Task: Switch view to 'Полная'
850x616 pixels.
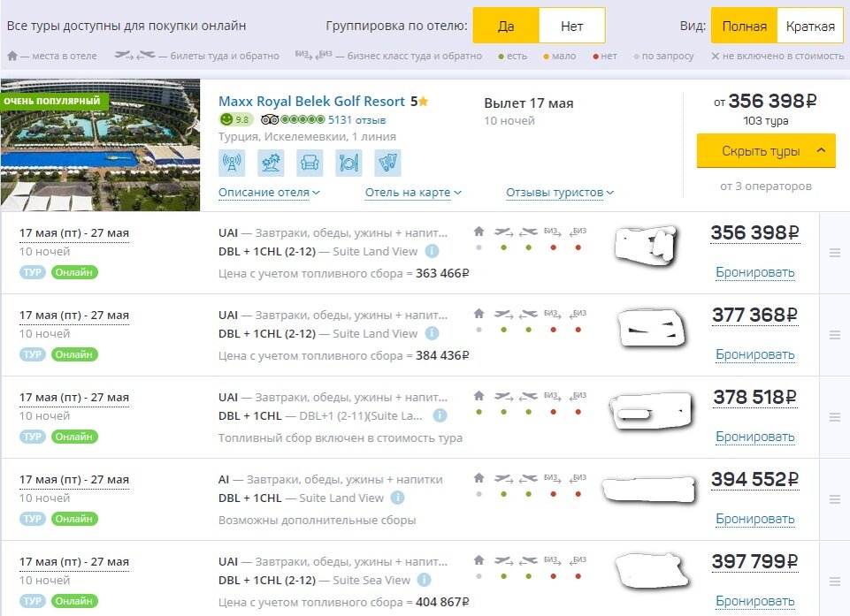Action: (x=744, y=26)
